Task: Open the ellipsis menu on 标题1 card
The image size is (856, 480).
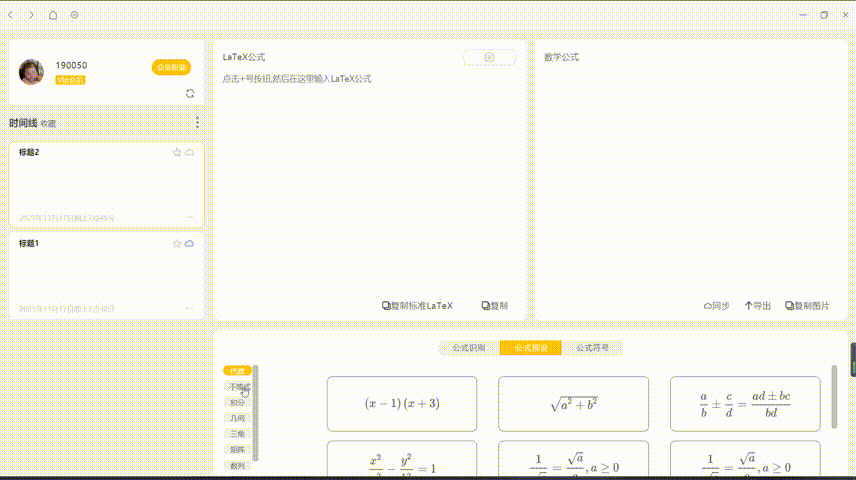Action: (x=189, y=308)
